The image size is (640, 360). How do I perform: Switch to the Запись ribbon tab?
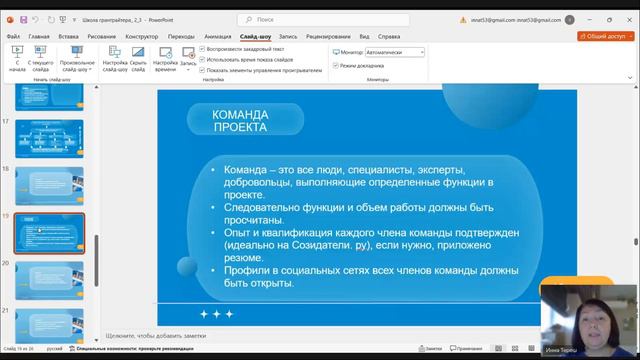pos(288,36)
